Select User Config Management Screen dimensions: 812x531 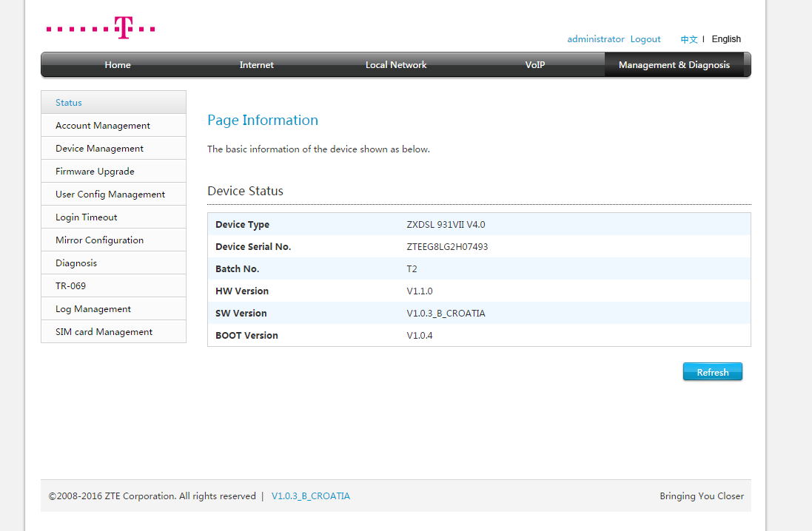point(110,195)
